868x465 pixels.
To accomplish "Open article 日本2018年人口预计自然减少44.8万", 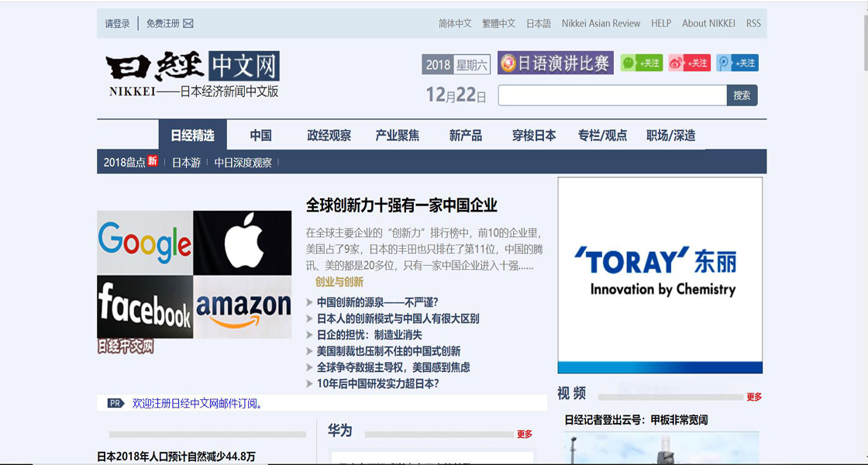I will [176, 456].
